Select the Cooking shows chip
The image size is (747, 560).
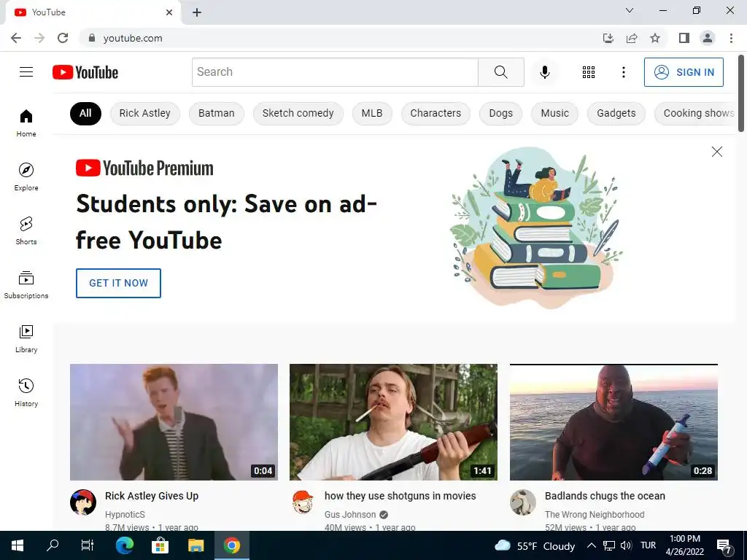tap(696, 113)
